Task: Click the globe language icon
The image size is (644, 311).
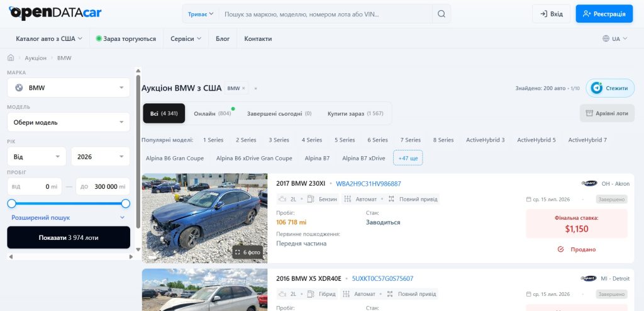Action: coord(606,38)
